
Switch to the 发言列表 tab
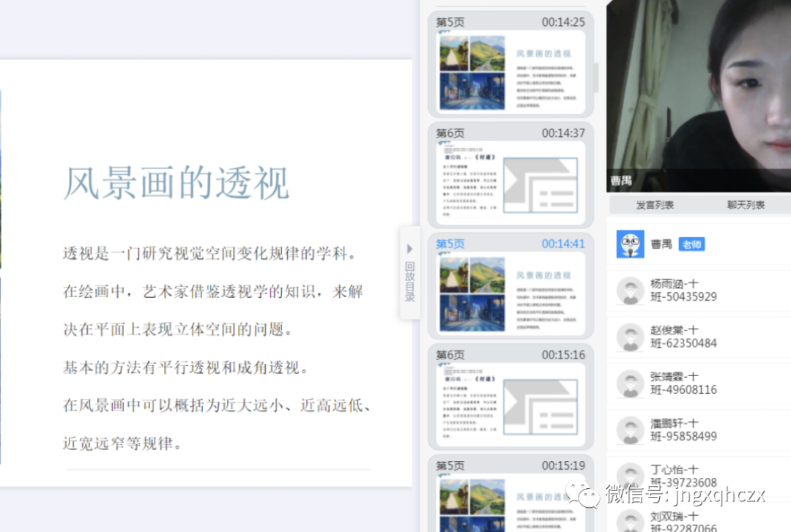655,205
